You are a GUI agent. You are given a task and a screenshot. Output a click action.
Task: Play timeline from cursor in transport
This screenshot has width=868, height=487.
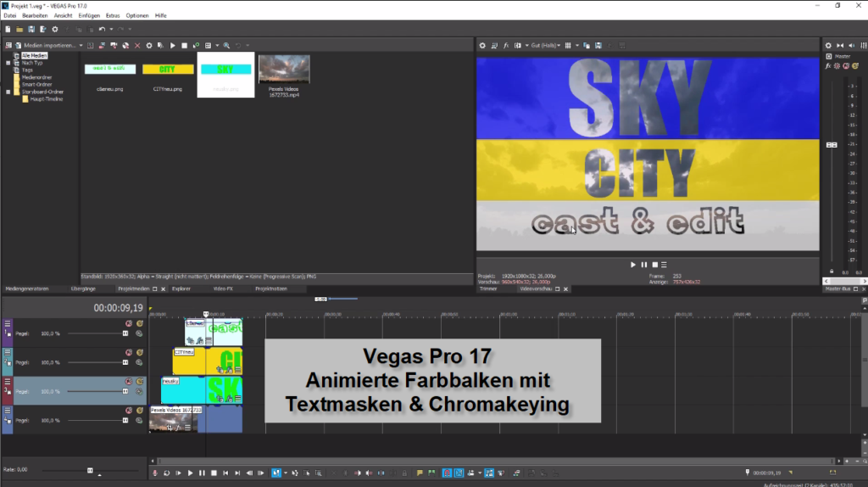tap(190, 473)
